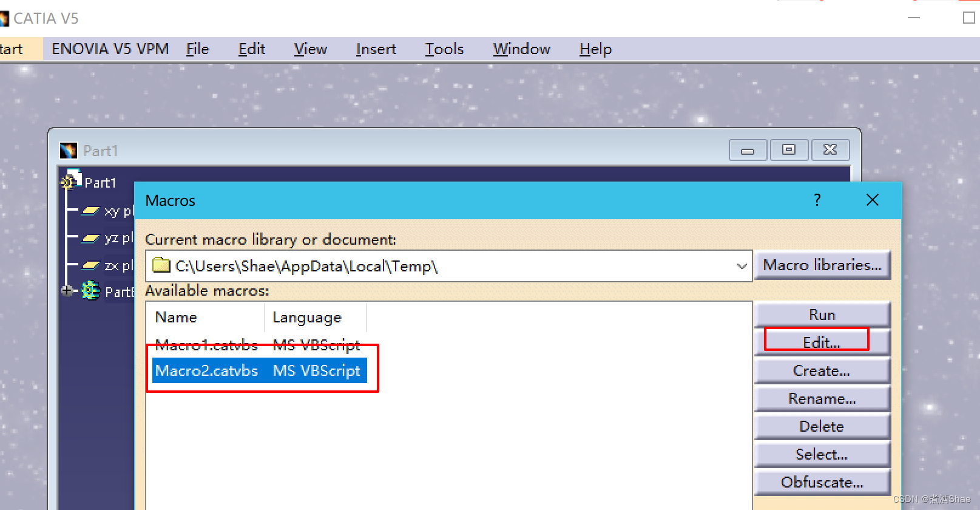This screenshot has height=510, width=980.
Task: Maximize the Part1 document window
Action: (789, 150)
